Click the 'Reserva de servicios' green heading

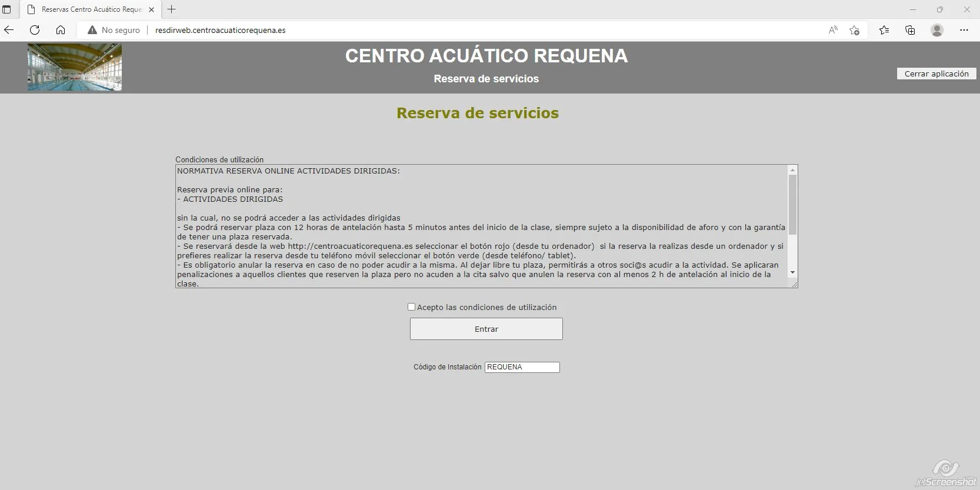[x=478, y=113]
